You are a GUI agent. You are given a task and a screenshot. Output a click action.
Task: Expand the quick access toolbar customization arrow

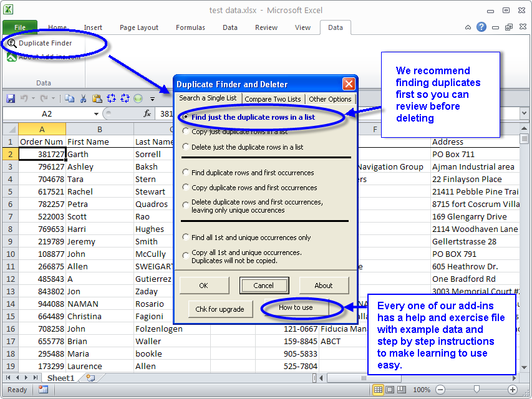point(152,98)
